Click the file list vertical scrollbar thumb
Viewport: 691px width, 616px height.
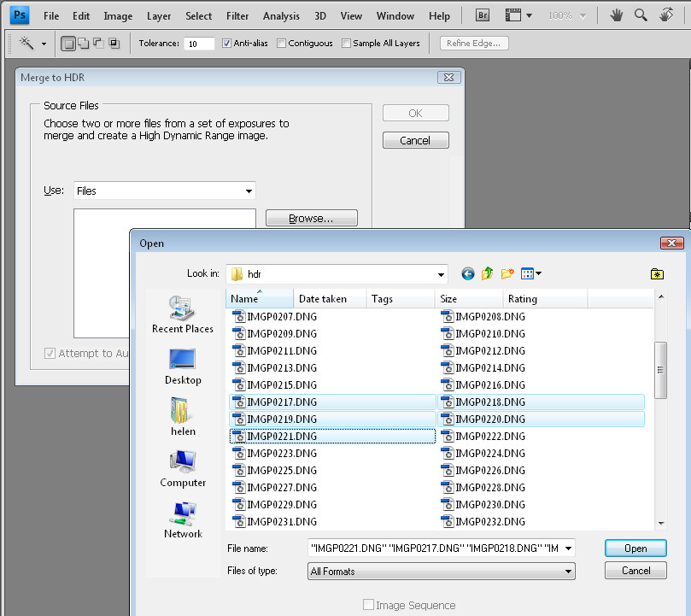pos(660,369)
